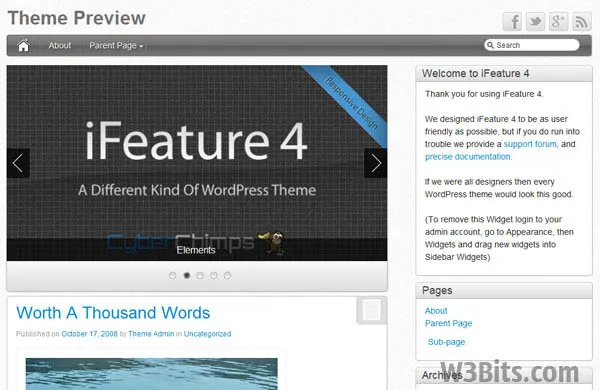Open the Theme Admin author link
600x390 pixels.
pos(151,334)
